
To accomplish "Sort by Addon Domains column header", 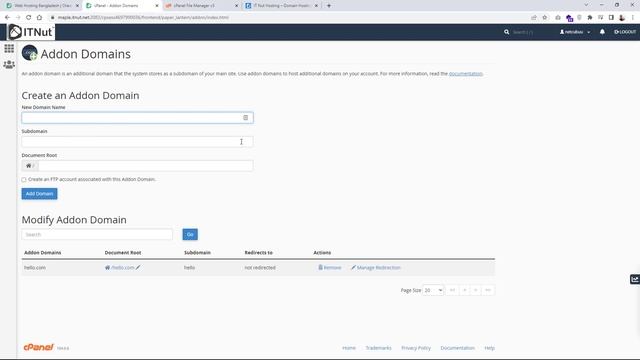I will 42,253.
